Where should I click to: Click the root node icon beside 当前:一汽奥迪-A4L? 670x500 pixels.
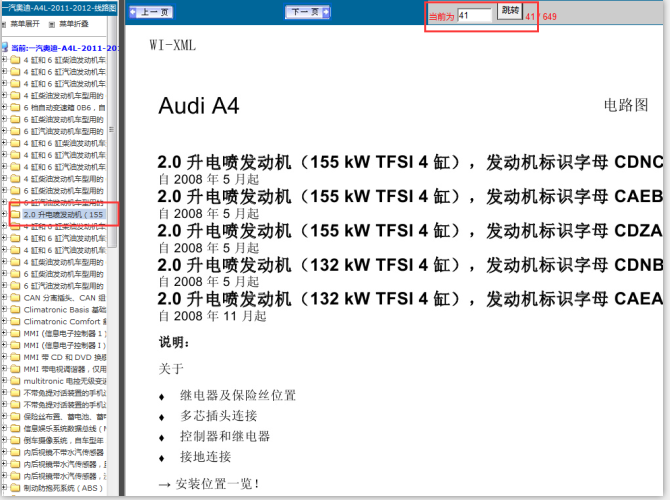point(5,47)
